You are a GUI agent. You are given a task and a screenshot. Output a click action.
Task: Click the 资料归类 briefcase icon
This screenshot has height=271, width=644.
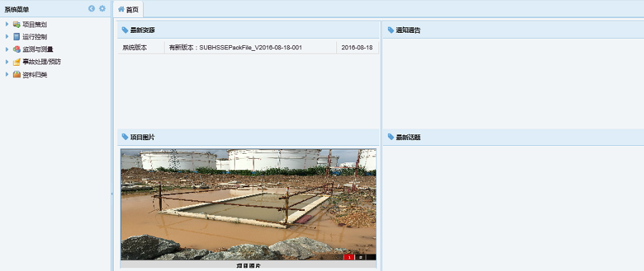(16, 75)
